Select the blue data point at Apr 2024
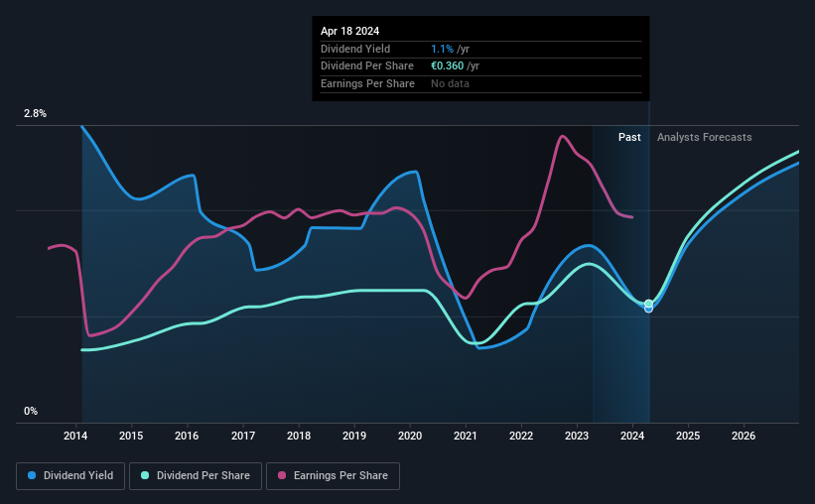The height and width of the screenshot is (504, 815). (x=648, y=310)
